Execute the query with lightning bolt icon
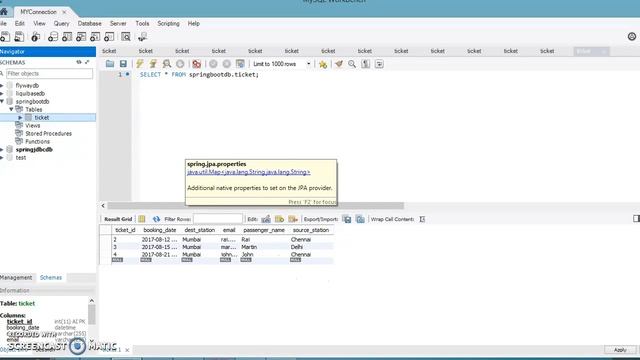 click(140, 64)
